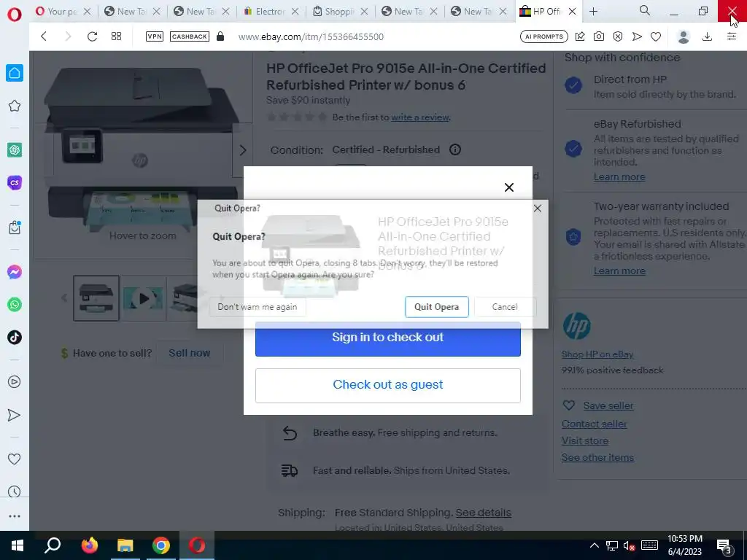Screen dimensions: 747x560
Task: Open sidebar shopping corner icon
Action: click(x=15, y=227)
